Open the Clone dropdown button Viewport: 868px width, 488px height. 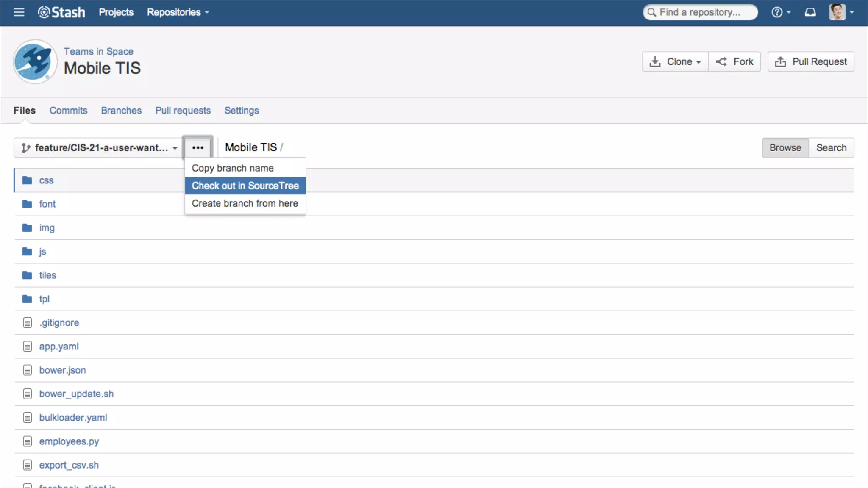tap(675, 62)
